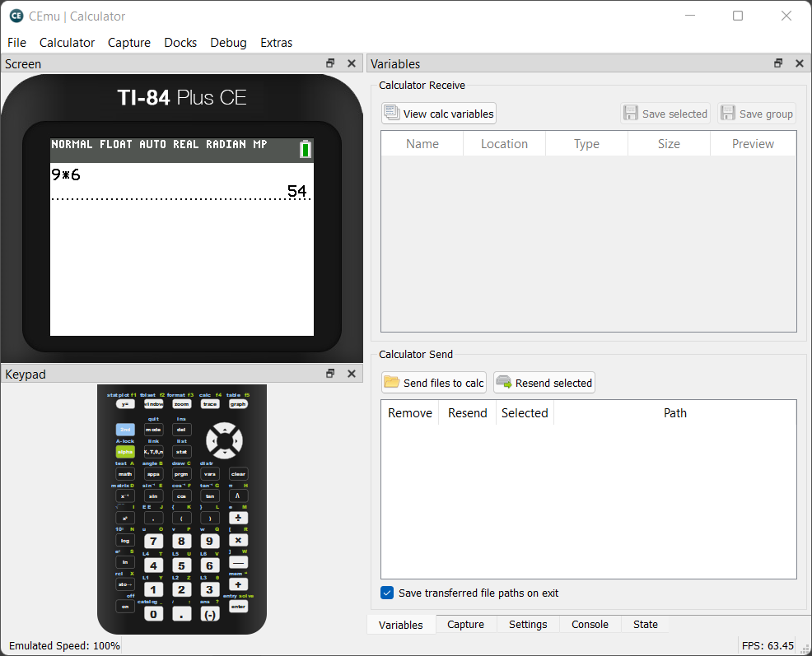812x656 pixels.
Task: Tap the tan key on the keypad
Action: [x=210, y=496]
